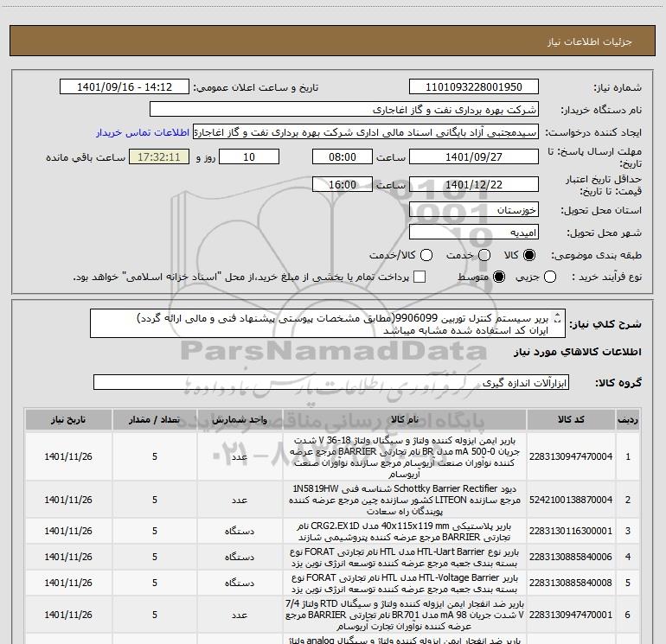The width and height of the screenshot is (666, 644).
Task: Click the اطلاعات کالاهای مورد نیاز heading
Action: pos(577,352)
